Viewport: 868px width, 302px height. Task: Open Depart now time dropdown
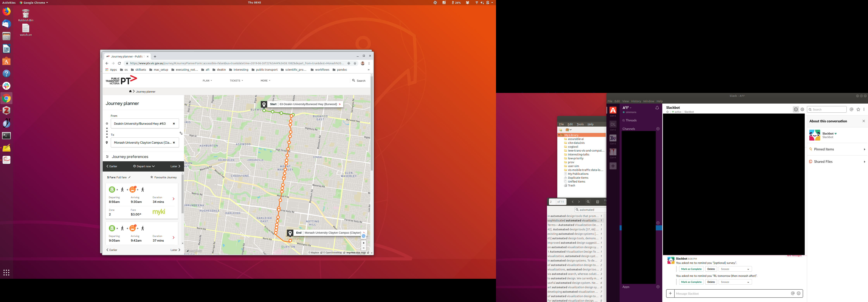[144, 166]
